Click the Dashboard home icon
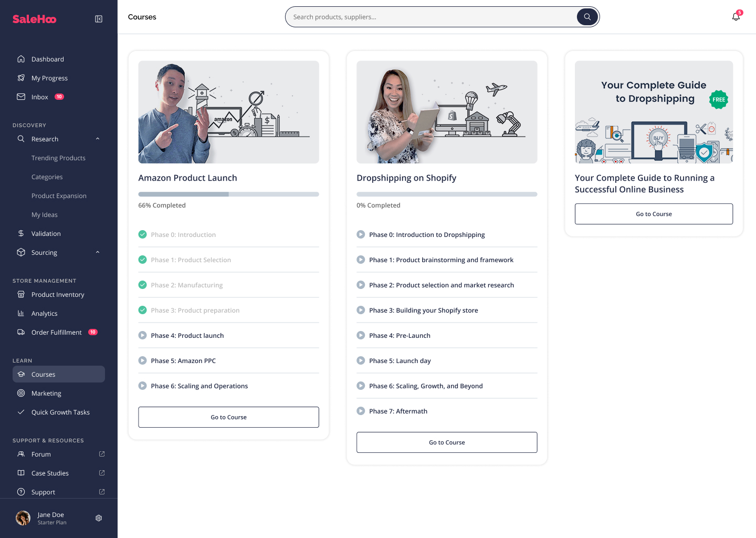Image resolution: width=756 pixels, height=538 pixels. click(x=21, y=59)
